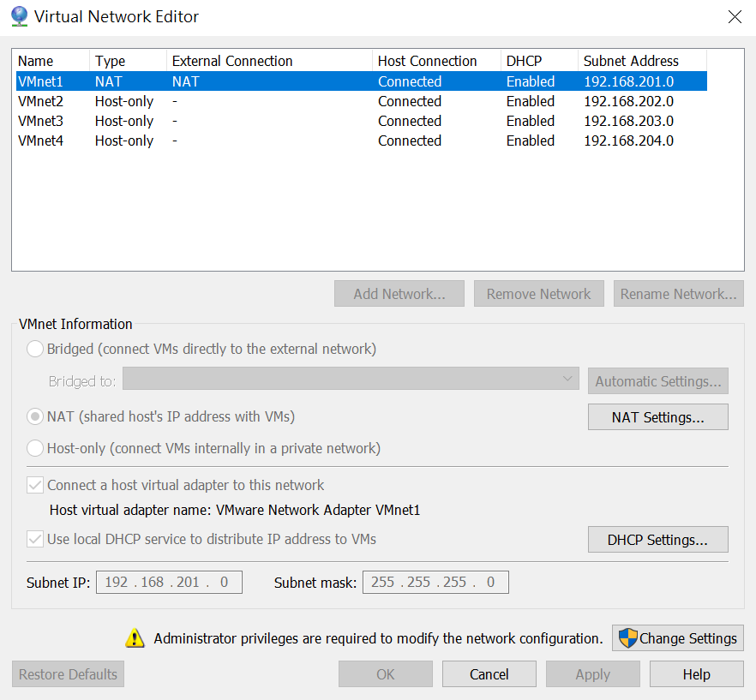Click the Type column header
Viewport: 756px width, 700px height.
pos(128,61)
